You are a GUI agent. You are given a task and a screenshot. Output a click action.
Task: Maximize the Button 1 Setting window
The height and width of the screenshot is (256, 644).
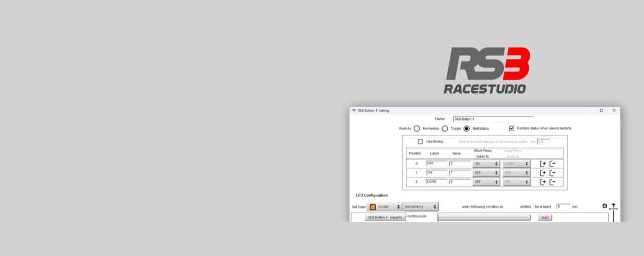click(601, 111)
